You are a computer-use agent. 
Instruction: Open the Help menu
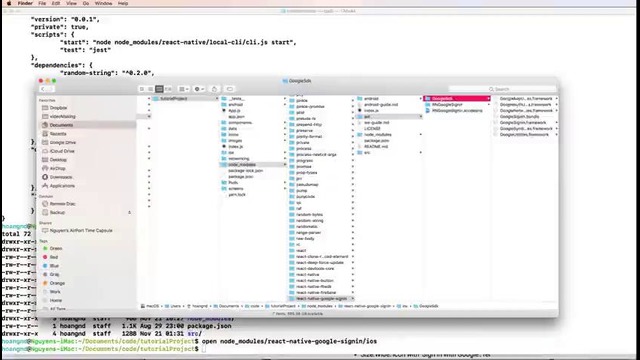pos(123,3)
